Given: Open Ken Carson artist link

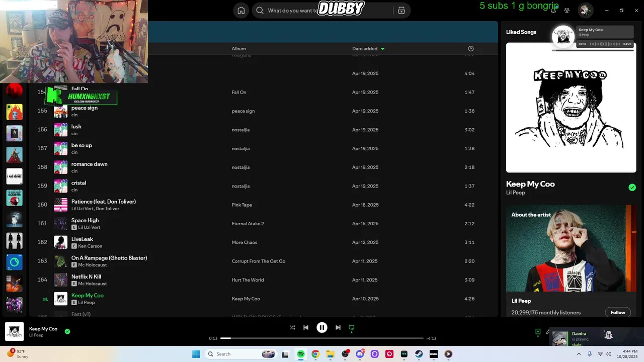Looking at the screenshot, I should pos(90,246).
